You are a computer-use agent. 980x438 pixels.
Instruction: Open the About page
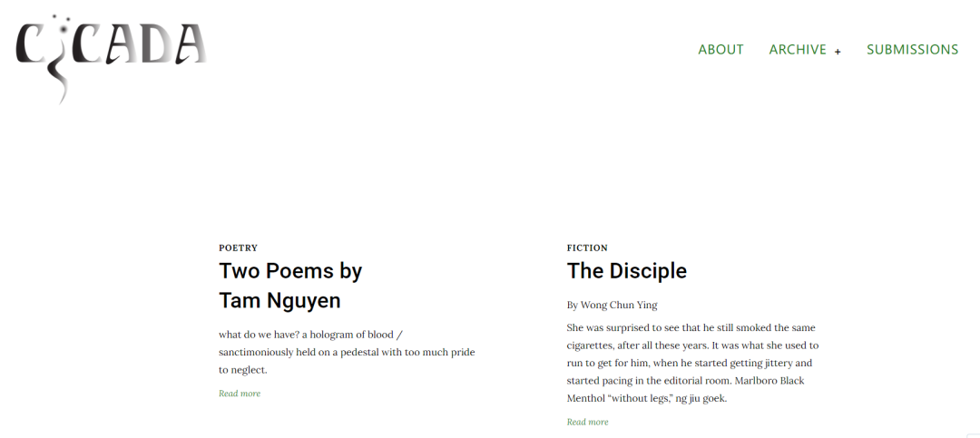click(x=720, y=49)
